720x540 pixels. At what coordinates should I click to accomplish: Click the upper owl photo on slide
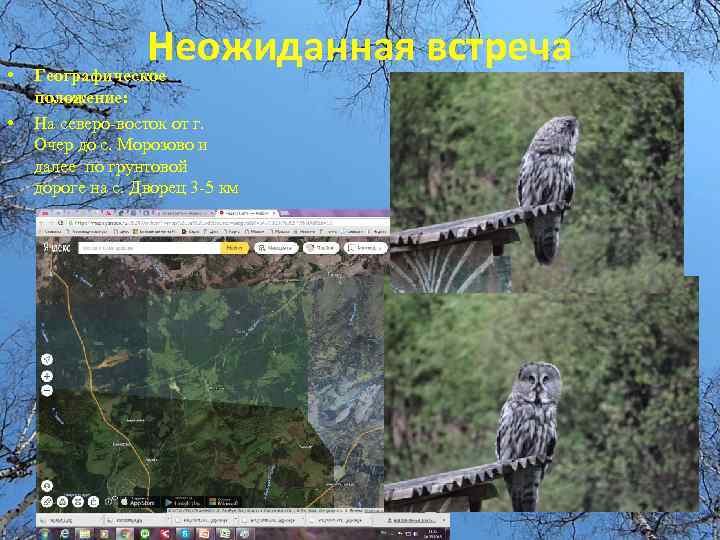tap(536, 183)
